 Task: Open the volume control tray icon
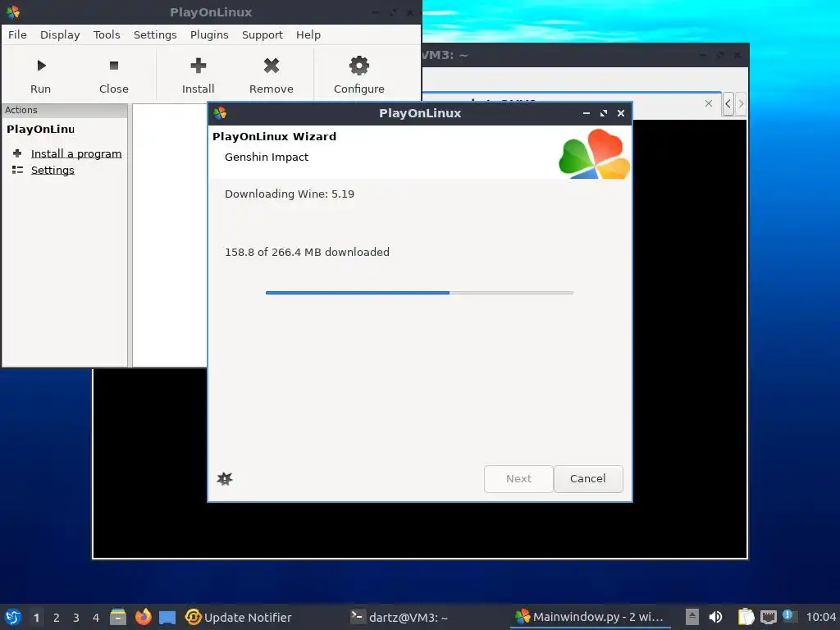715,617
